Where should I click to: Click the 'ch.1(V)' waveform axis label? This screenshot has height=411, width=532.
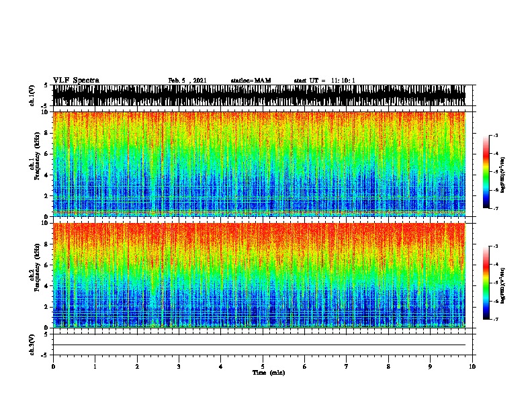[x=32, y=95]
